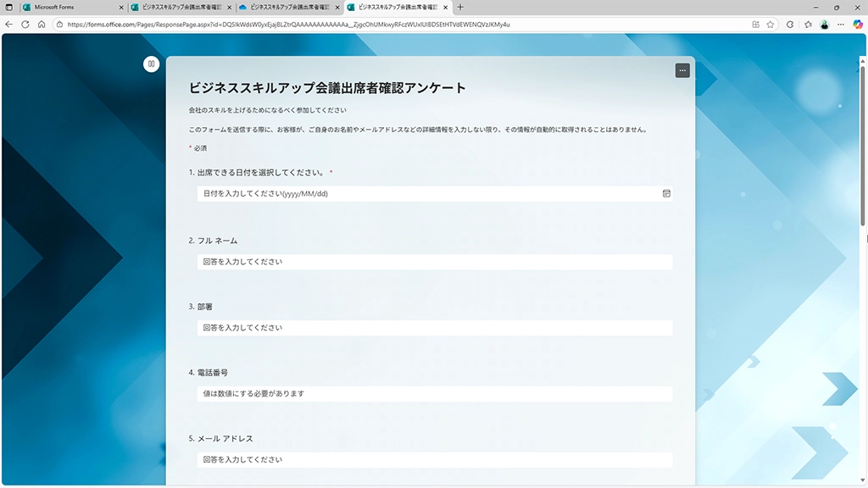Open the browser Settings and more menu
The width and height of the screenshot is (868, 488).
(840, 25)
